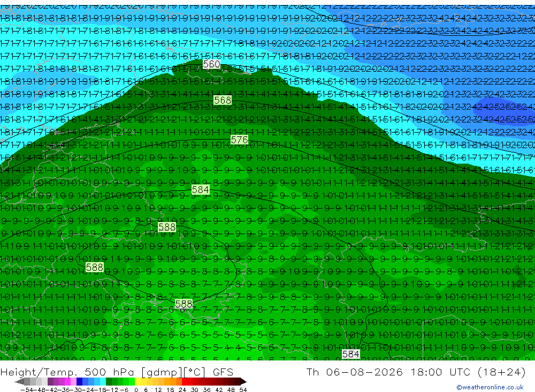Pick the cyan swatch near -18 on the legend
Screen dimensions: 535x392
click(103, 382)
